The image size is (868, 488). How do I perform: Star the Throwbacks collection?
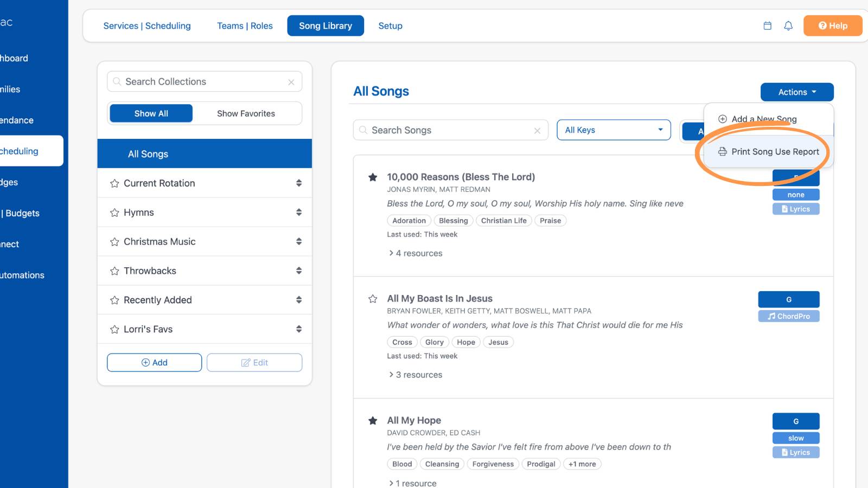114,271
